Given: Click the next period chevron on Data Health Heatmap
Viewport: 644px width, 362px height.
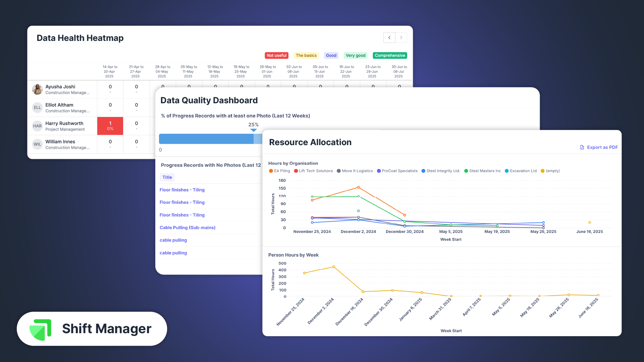Looking at the screenshot, I should point(401,38).
